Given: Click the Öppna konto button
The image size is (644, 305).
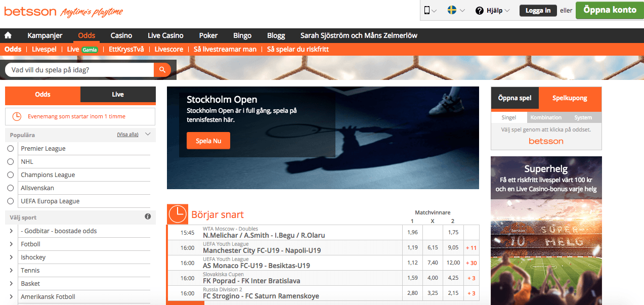Looking at the screenshot, I should [x=609, y=10].
